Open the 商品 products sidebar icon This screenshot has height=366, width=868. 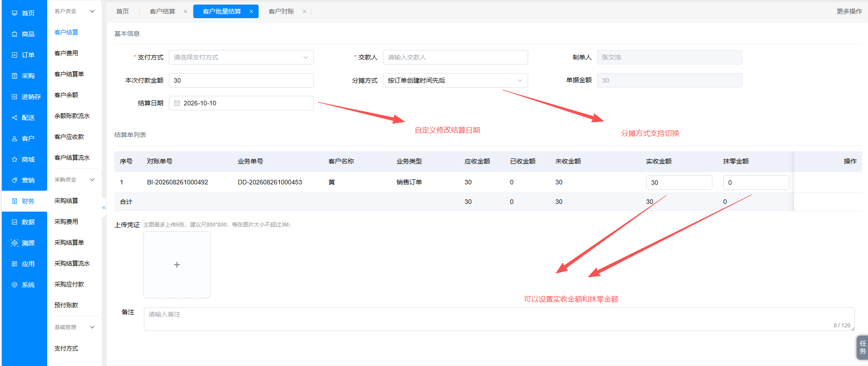(15, 34)
